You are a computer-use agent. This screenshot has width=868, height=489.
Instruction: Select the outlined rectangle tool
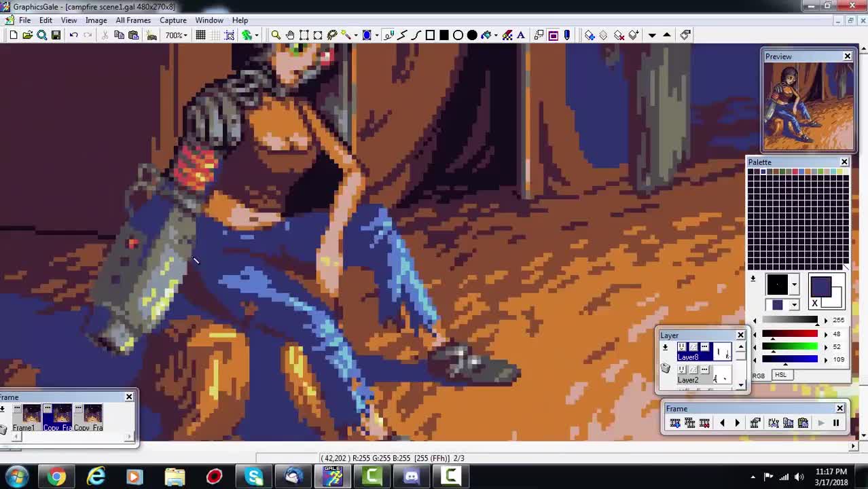pyautogui.click(x=430, y=35)
